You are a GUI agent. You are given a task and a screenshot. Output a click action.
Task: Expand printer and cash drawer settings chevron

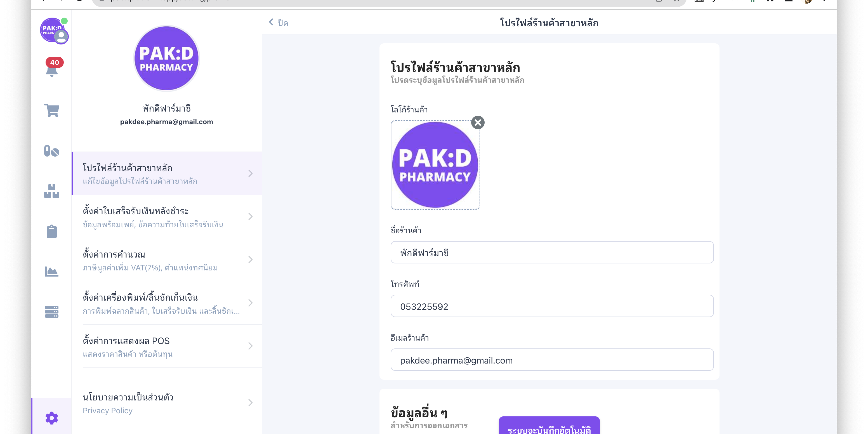pos(250,303)
